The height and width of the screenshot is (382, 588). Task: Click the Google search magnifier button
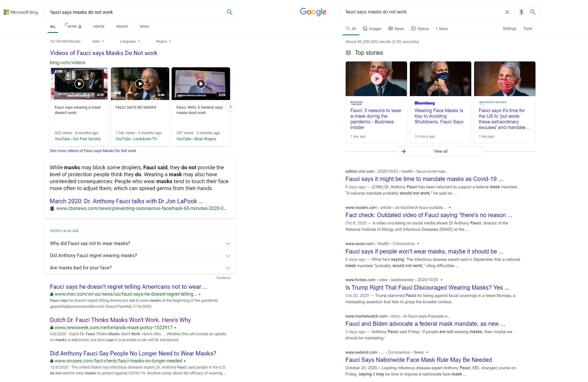(x=533, y=12)
